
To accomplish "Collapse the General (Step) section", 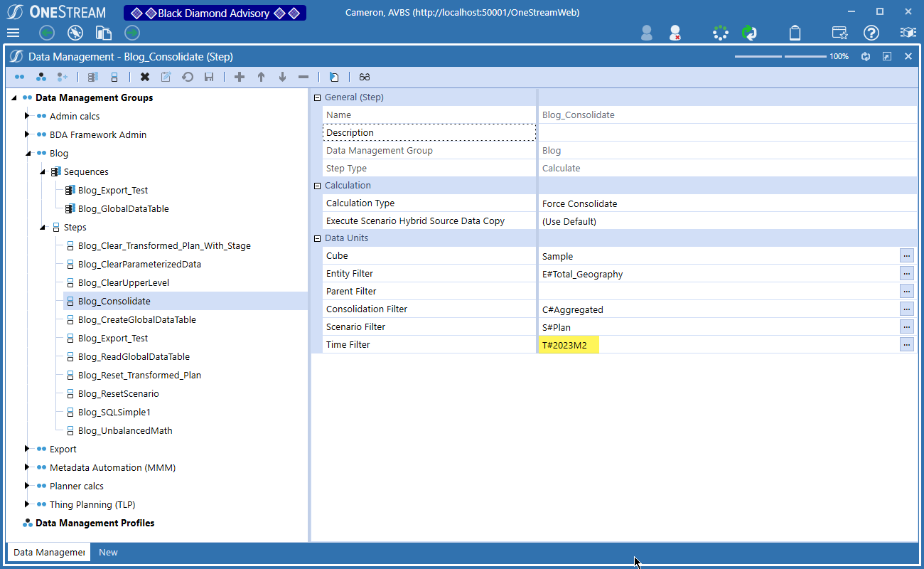I will pos(317,97).
